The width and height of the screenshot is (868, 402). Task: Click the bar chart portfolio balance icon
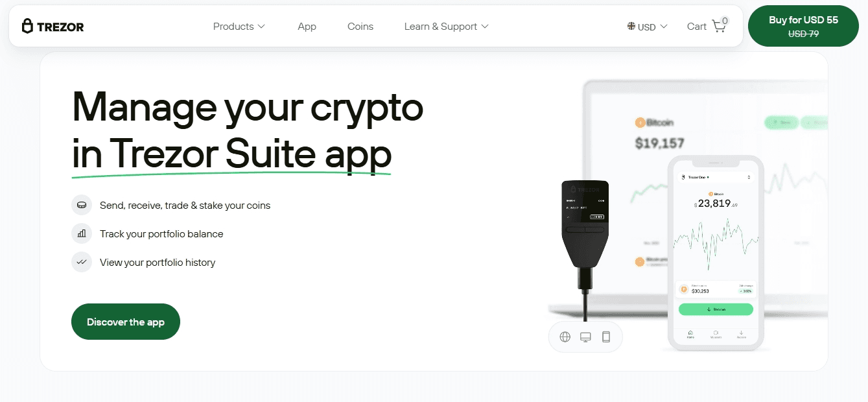pos(82,233)
